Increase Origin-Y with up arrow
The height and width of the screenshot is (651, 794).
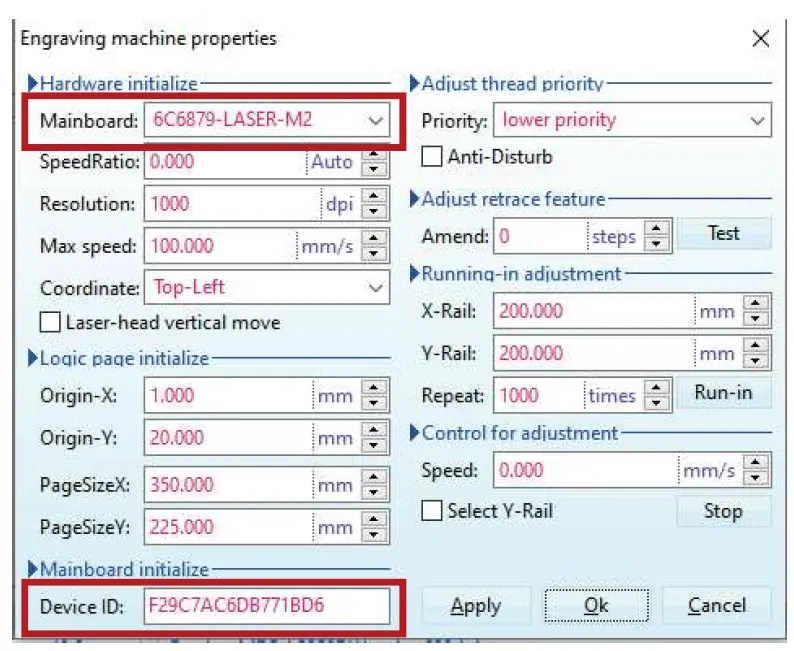click(x=375, y=429)
